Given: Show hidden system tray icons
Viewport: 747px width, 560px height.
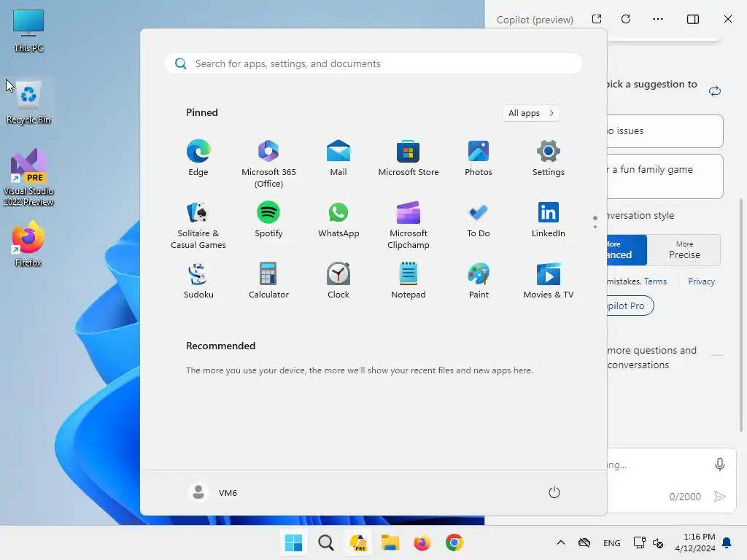Looking at the screenshot, I should pyautogui.click(x=561, y=542).
